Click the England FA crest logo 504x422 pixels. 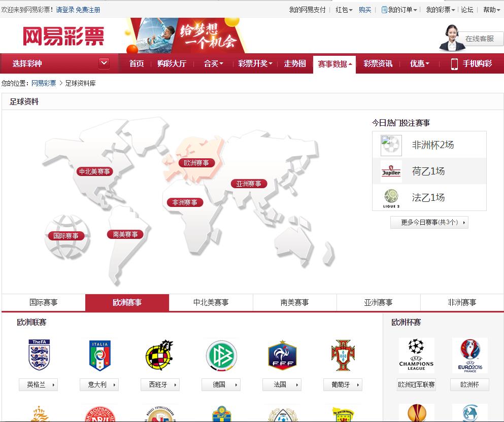39,355
